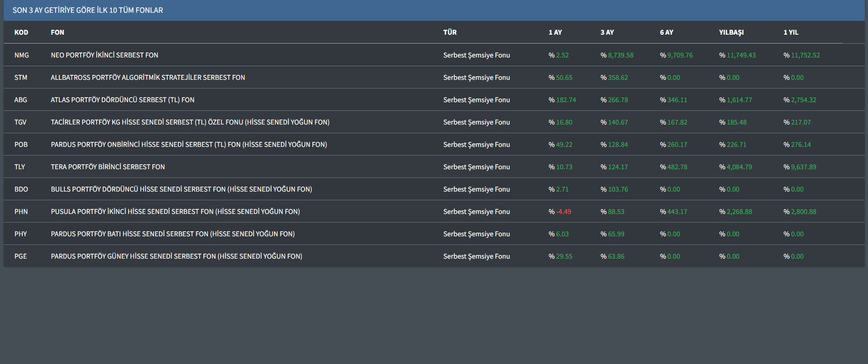The width and height of the screenshot is (868, 364).
Task: Click the BDO fund code
Action: tap(21, 189)
